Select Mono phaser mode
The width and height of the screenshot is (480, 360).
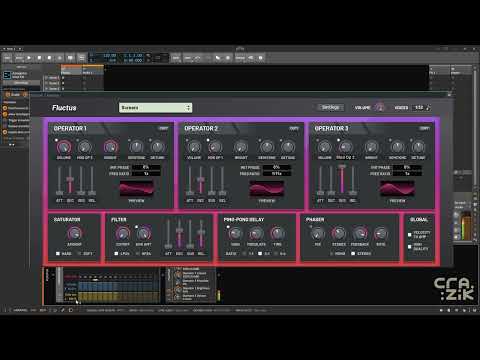coord(331,254)
